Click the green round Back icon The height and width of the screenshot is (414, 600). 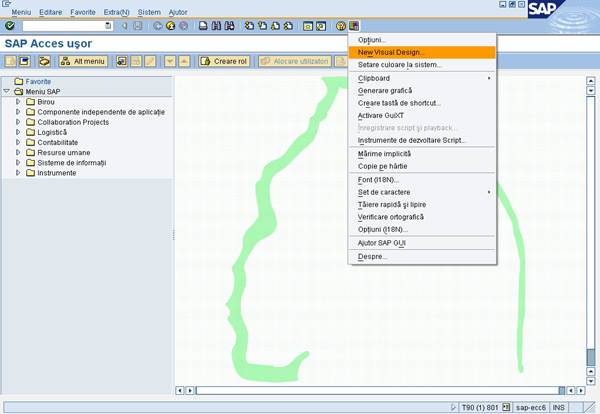[157, 26]
